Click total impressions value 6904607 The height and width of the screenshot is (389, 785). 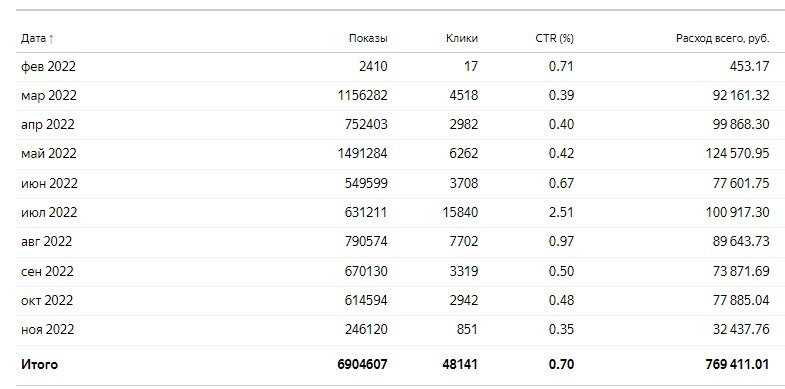[363, 364]
